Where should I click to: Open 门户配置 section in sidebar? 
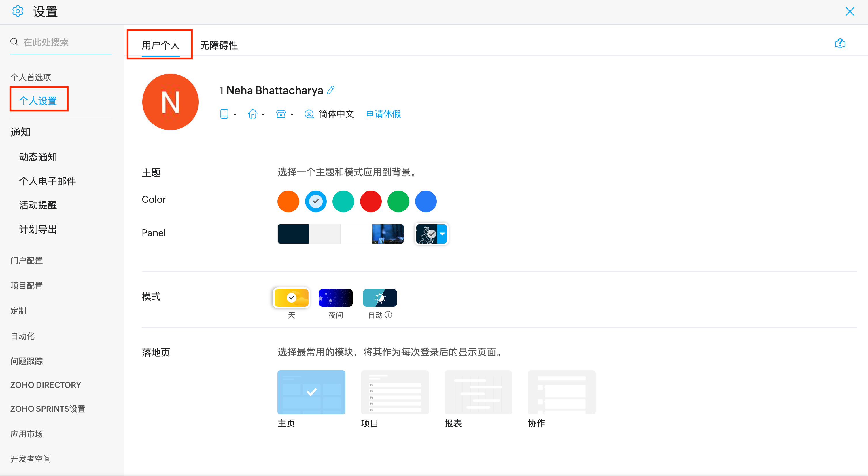[x=26, y=261]
